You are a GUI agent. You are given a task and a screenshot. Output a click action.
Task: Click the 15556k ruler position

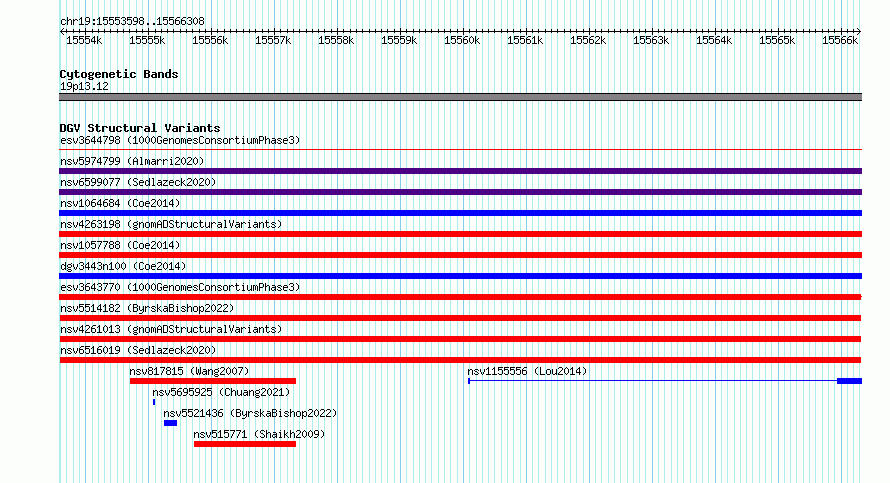point(210,40)
